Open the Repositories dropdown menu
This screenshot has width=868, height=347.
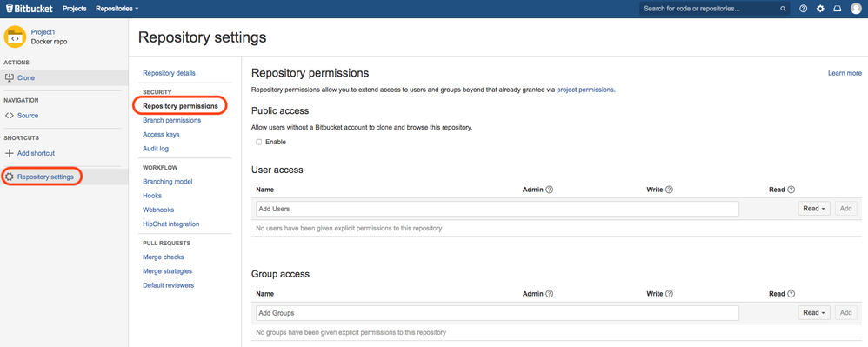point(117,9)
